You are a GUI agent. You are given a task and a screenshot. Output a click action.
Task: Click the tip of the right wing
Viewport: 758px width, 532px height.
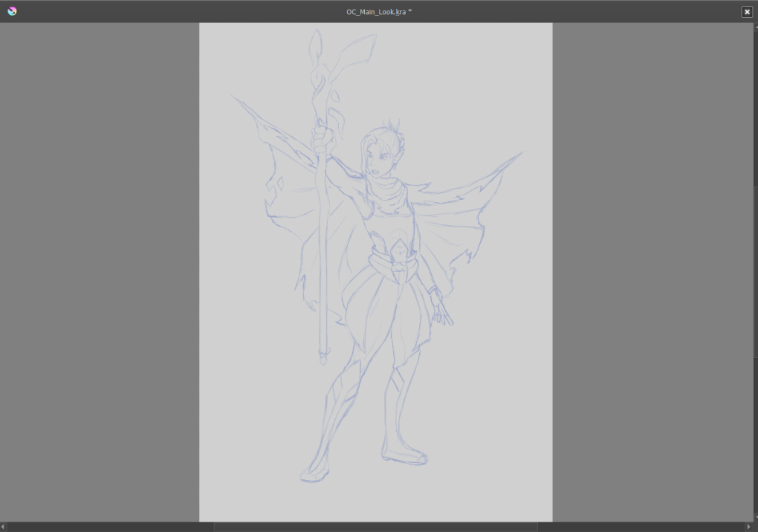click(519, 155)
